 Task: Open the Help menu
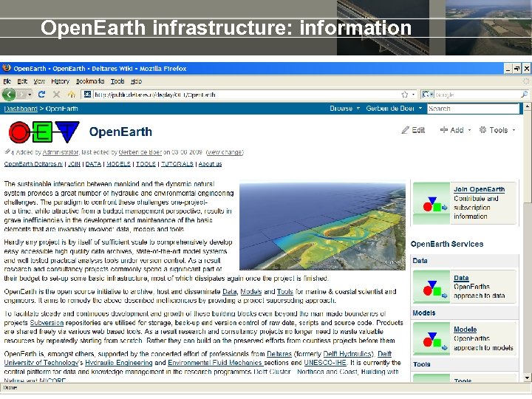point(137,81)
